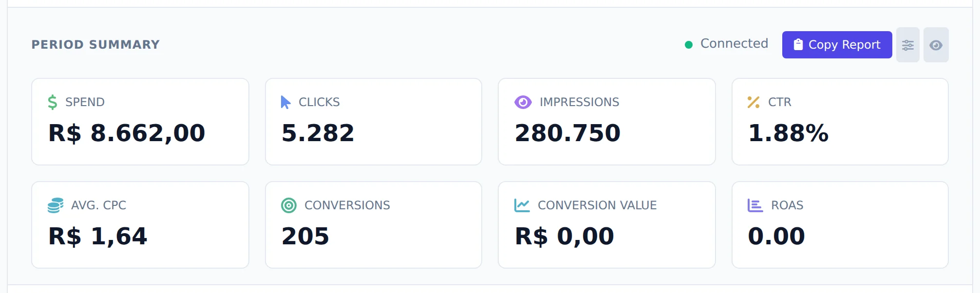
Task: Click the blue cursor Clicks icon
Action: 285,102
